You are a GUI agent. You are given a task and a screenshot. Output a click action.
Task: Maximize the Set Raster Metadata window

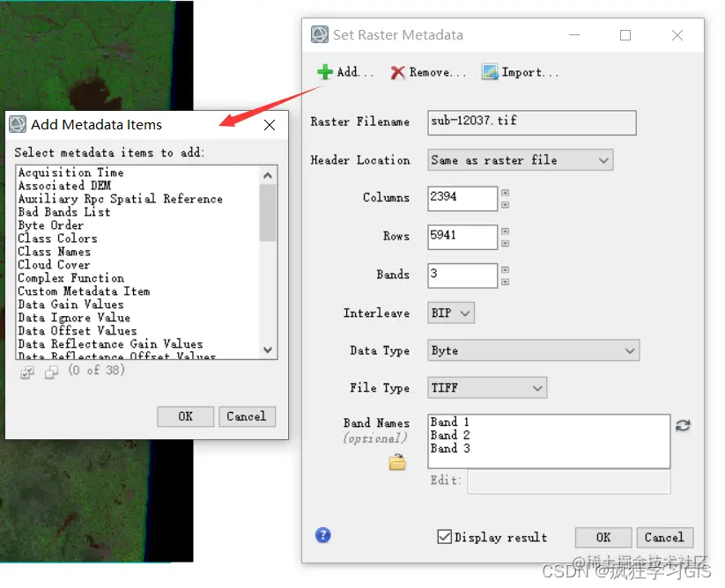pyautogui.click(x=625, y=35)
